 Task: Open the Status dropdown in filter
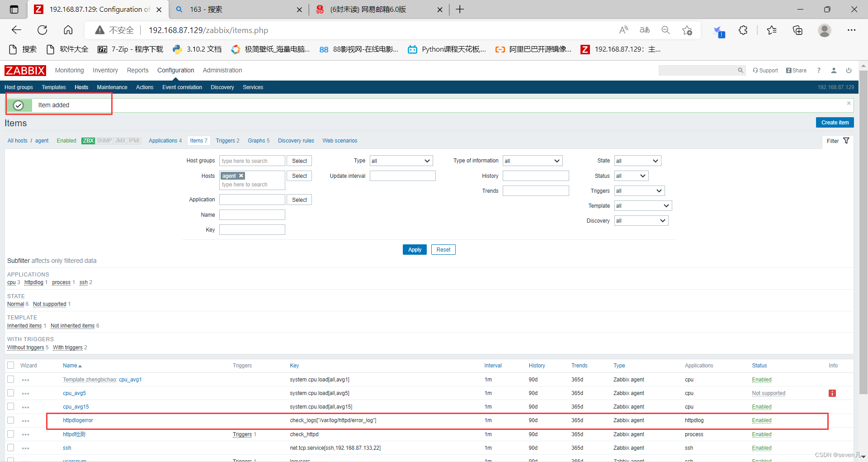(631, 176)
